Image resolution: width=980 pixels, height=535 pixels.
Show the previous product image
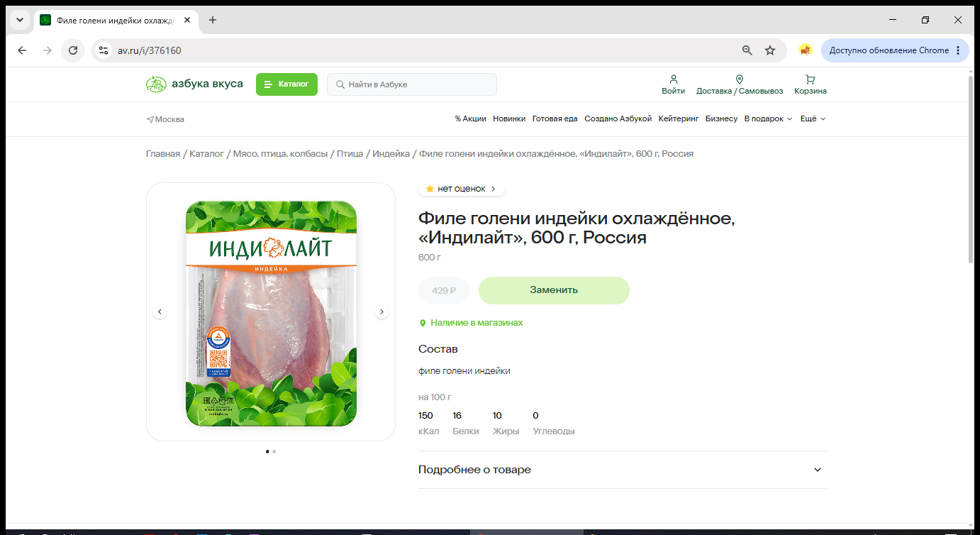coord(160,311)
